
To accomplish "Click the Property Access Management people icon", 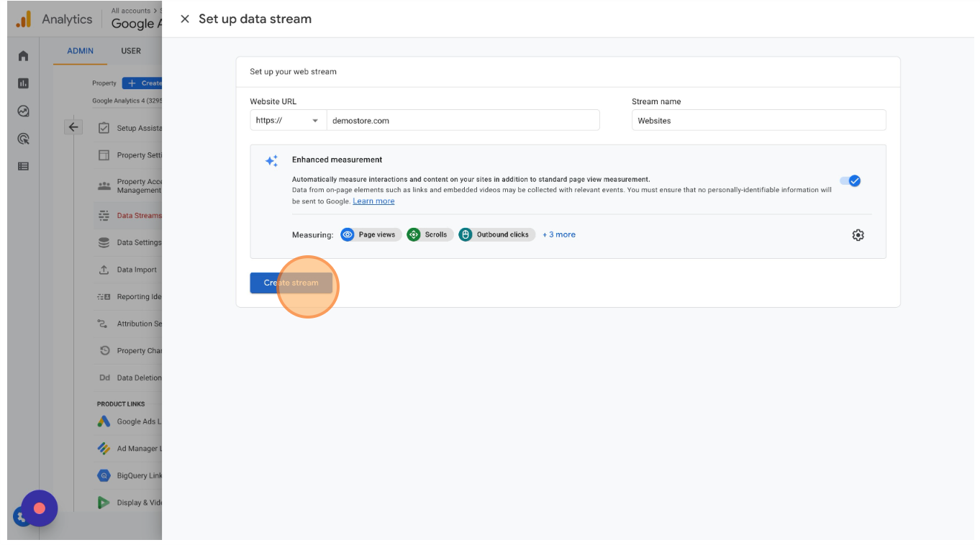I will pyautogui.click(x=104, y=186).
